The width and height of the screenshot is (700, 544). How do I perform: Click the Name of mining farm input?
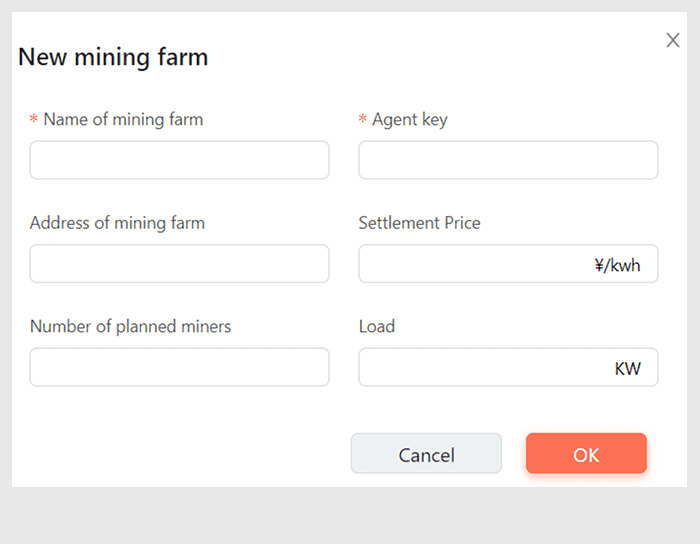[179, 160]
